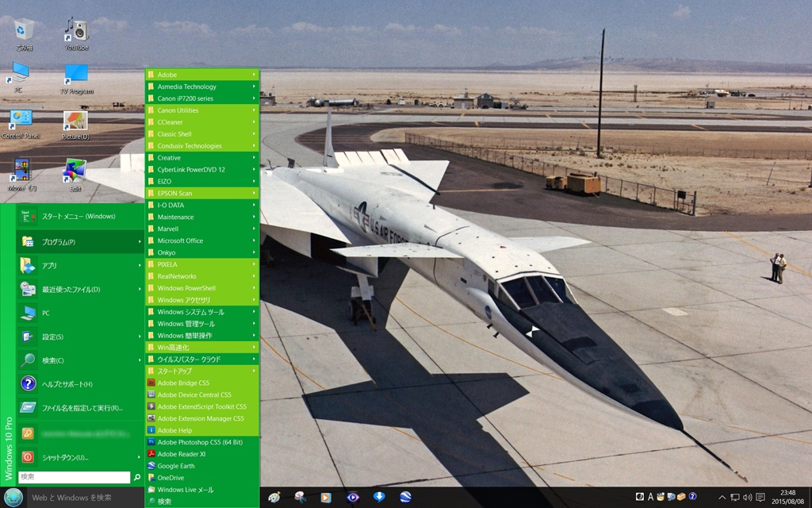Viewport: 812px width, 508px height.
Task: Click the start menu 検索 input field
Action: (x=74, y=477)
